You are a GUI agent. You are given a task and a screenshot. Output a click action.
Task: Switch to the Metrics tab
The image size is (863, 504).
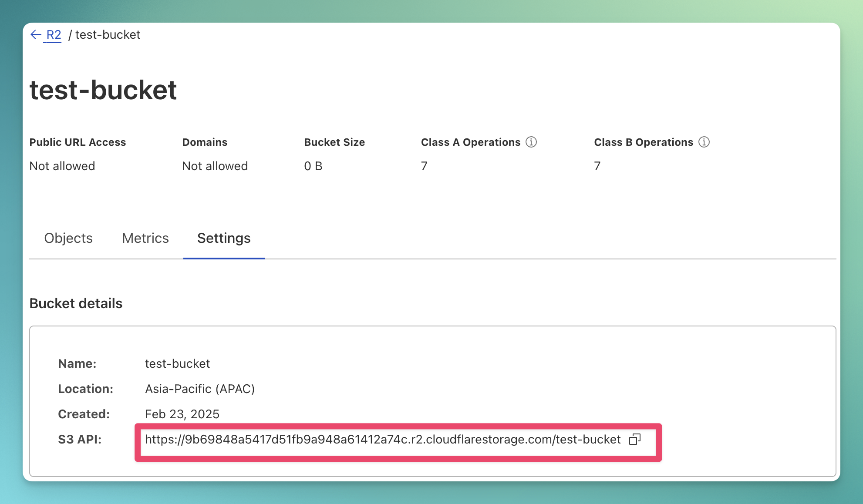[x=145, y=238]
